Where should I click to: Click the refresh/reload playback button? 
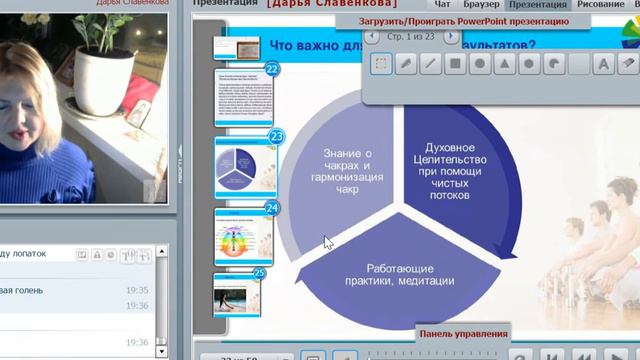point(520,355)
